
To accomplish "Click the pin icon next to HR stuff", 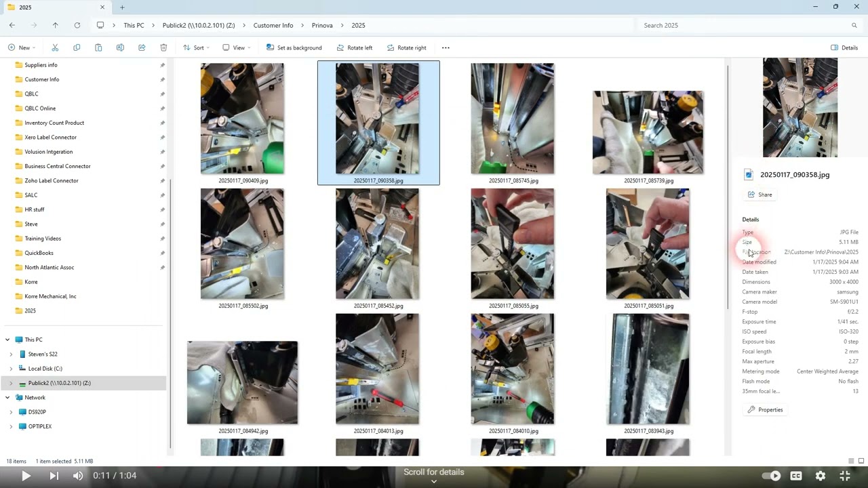I will click(162, 209).
